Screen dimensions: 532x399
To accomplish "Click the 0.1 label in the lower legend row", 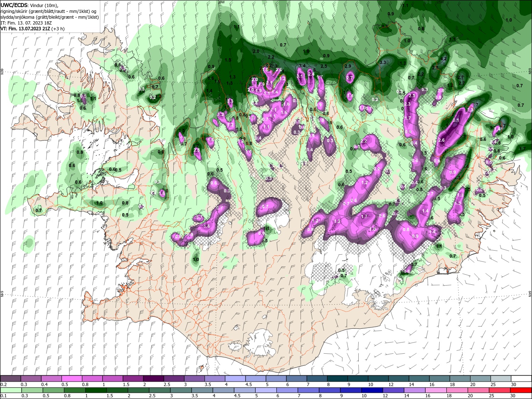I will (3, 396).
